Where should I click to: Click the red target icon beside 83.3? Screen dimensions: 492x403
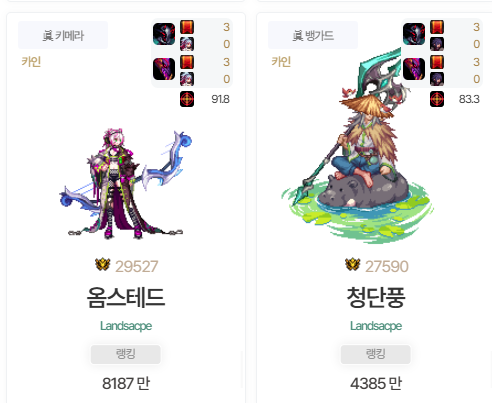pyautogui.click(x=437, y=99)
